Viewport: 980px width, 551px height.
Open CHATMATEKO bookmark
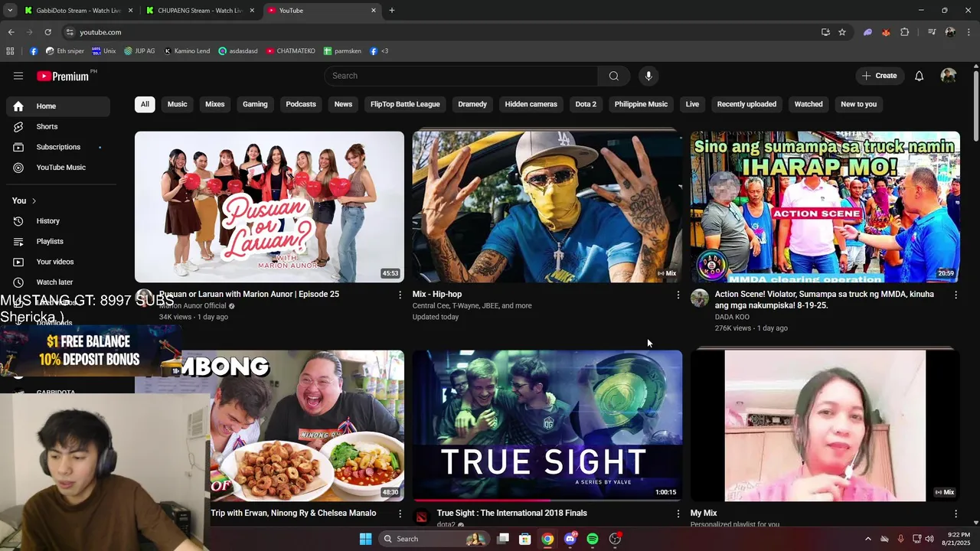pyautogui.click(x=291, y=51)
